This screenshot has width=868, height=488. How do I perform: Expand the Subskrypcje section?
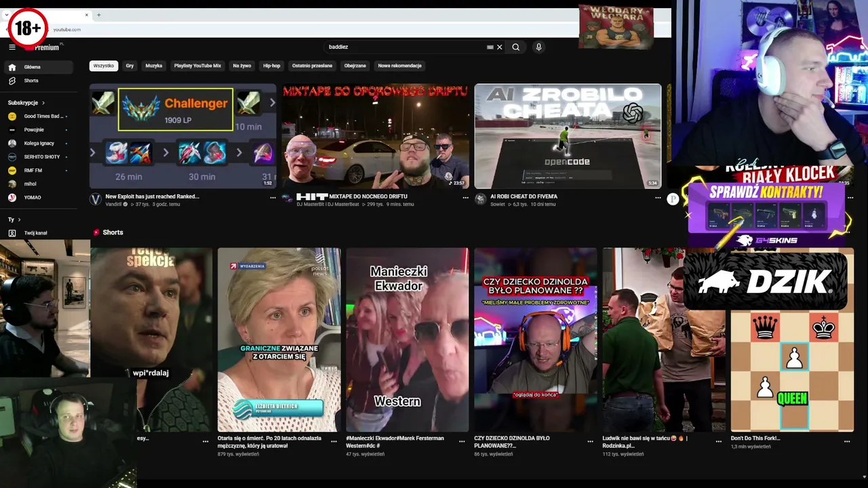coord(26,103)
